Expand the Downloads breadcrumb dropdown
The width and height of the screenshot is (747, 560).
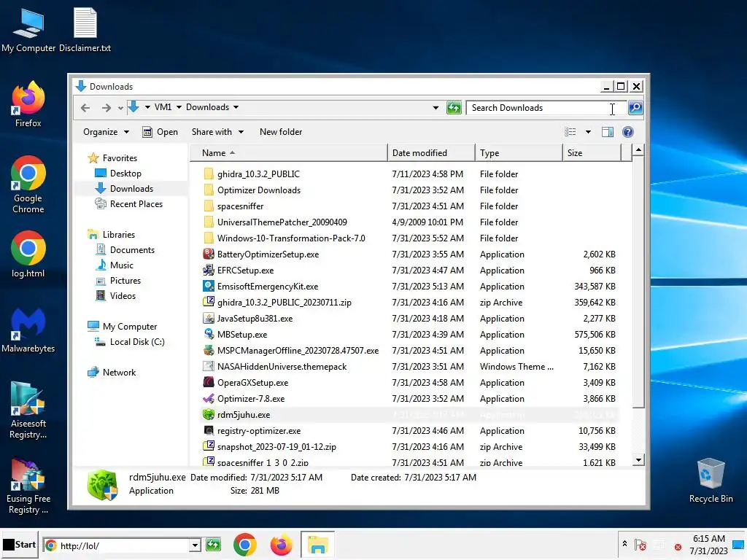(236, 107)
